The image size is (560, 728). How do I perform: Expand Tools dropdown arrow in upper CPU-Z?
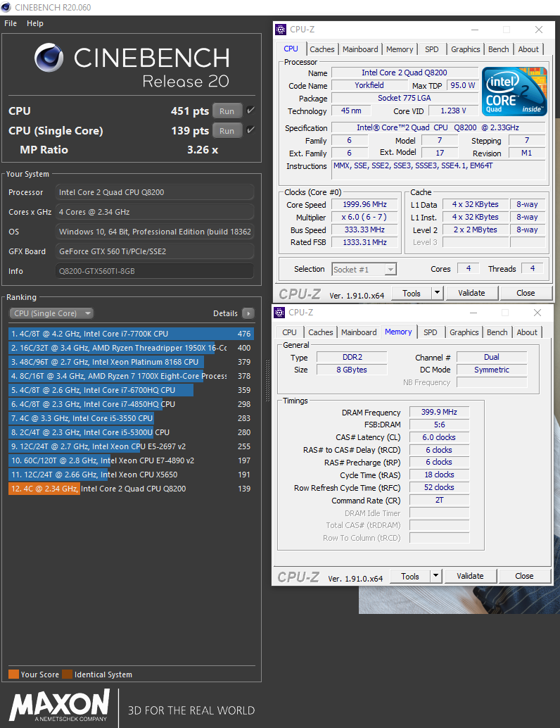pyautogui.click(x=437, y=293)
